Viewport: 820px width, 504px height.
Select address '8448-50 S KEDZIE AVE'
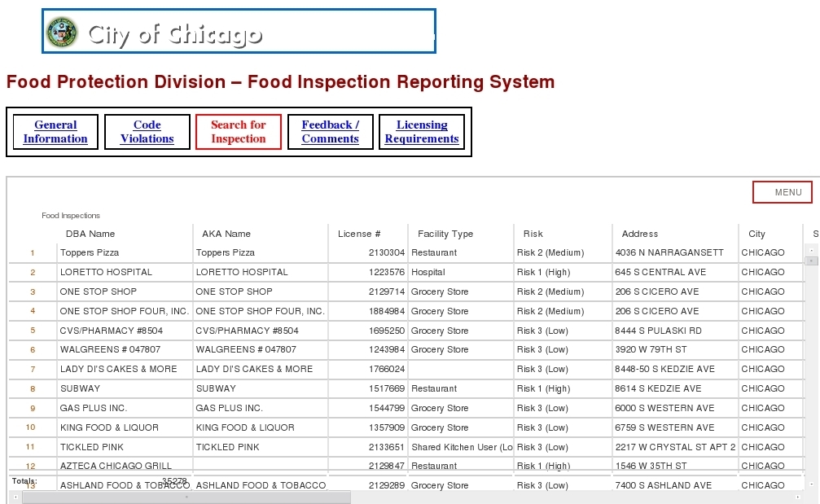coord(664,369)
